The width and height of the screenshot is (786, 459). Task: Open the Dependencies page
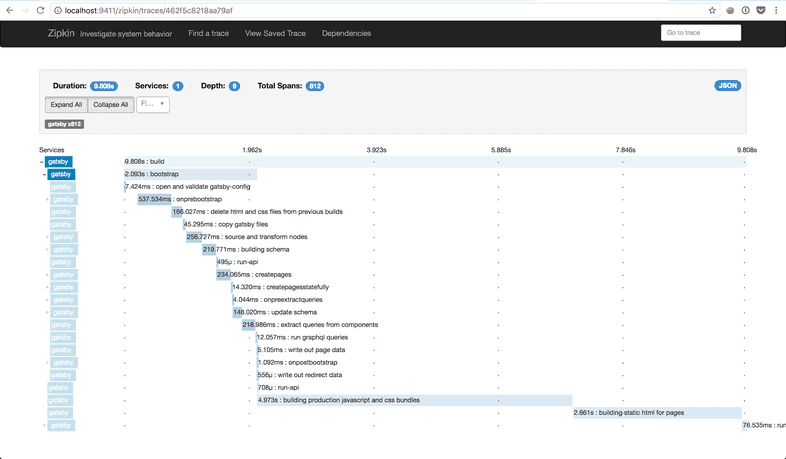click(346, 33)
